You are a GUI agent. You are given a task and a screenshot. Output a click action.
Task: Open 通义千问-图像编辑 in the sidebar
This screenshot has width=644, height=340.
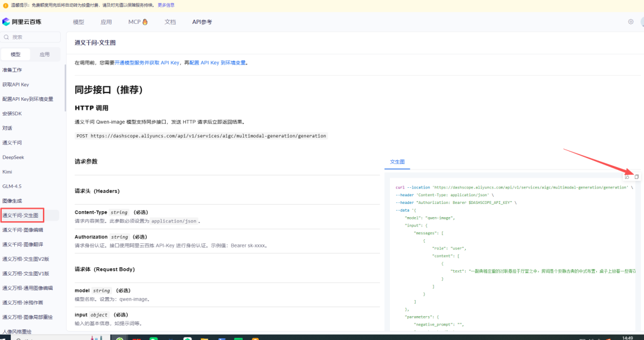23,230
